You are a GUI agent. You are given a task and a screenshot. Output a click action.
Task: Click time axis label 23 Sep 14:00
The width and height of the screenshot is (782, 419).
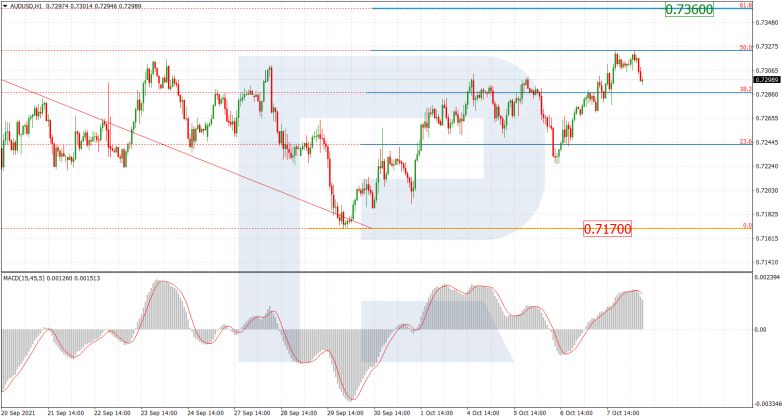point(159,413)
